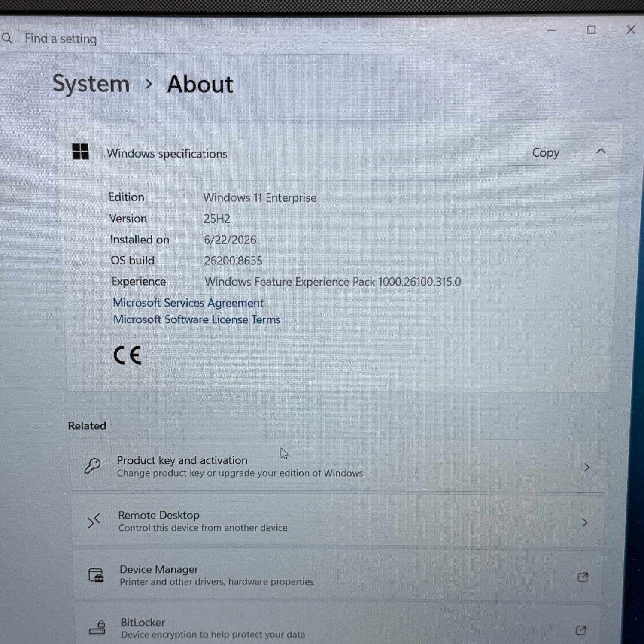
Task: Click the BitLocker lock drive icon
Action: click(97, 627)
